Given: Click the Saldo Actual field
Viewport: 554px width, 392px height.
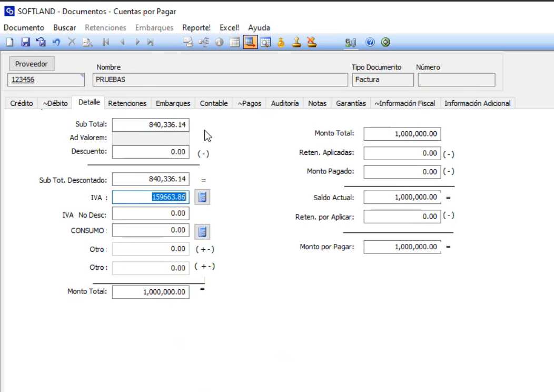Looking at the screenshot, I should coord(402,197).
